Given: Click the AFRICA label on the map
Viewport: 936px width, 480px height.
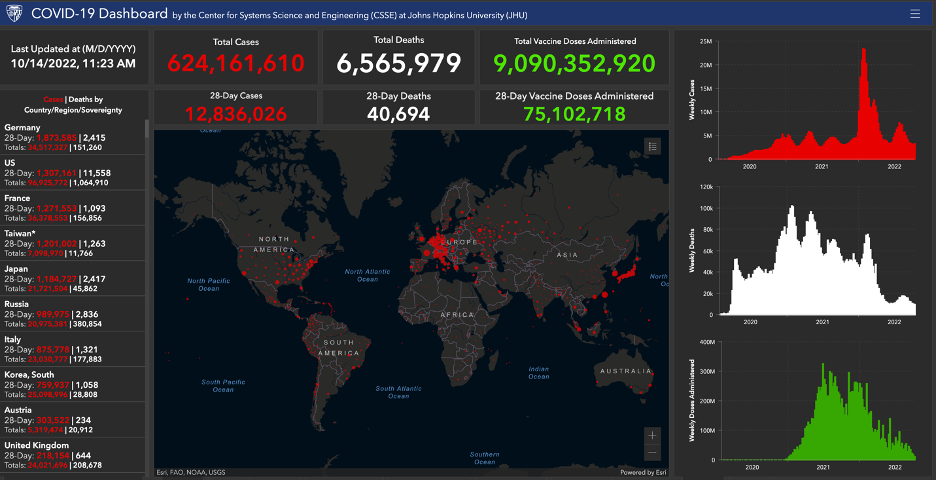Looking at the screenshot, I should pyautogui.click(x=457, y=315).
